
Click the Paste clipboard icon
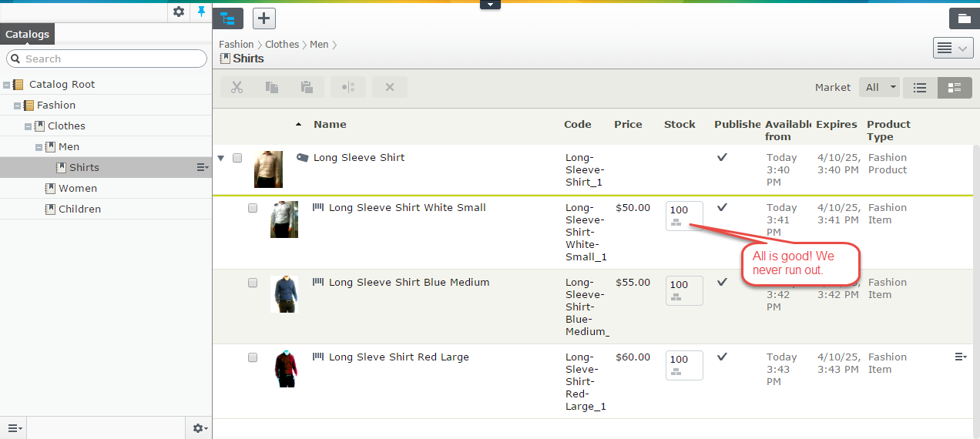(307, 87)
